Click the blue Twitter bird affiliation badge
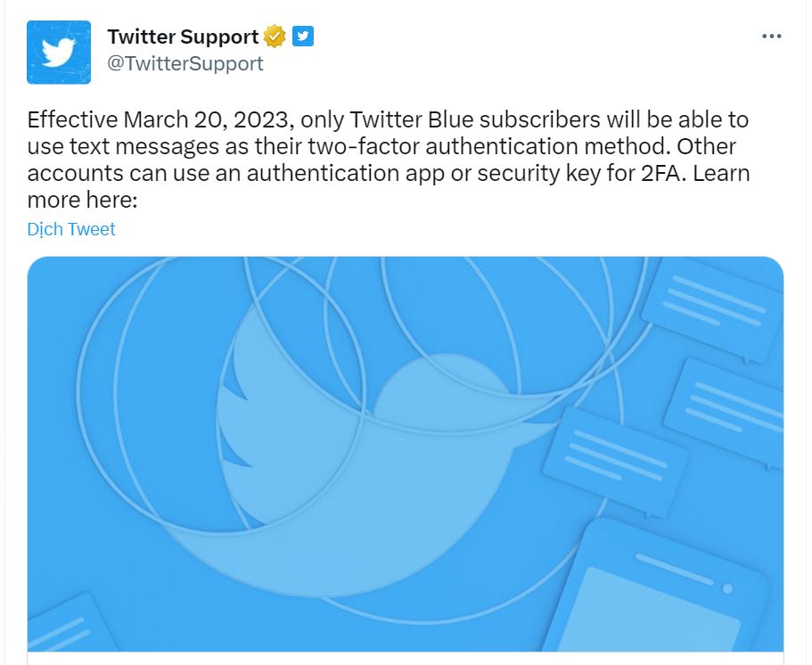Viewport: 812px width, 665px height. coord(302,36)
